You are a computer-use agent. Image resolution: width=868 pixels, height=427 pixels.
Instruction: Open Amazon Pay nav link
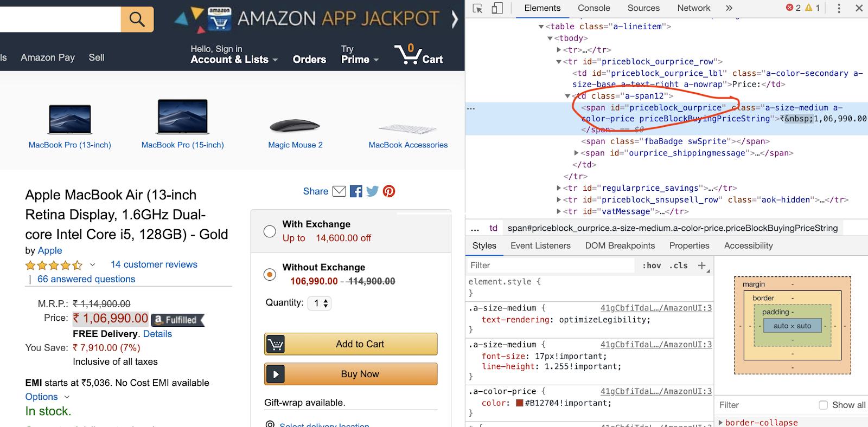(48, 57)
